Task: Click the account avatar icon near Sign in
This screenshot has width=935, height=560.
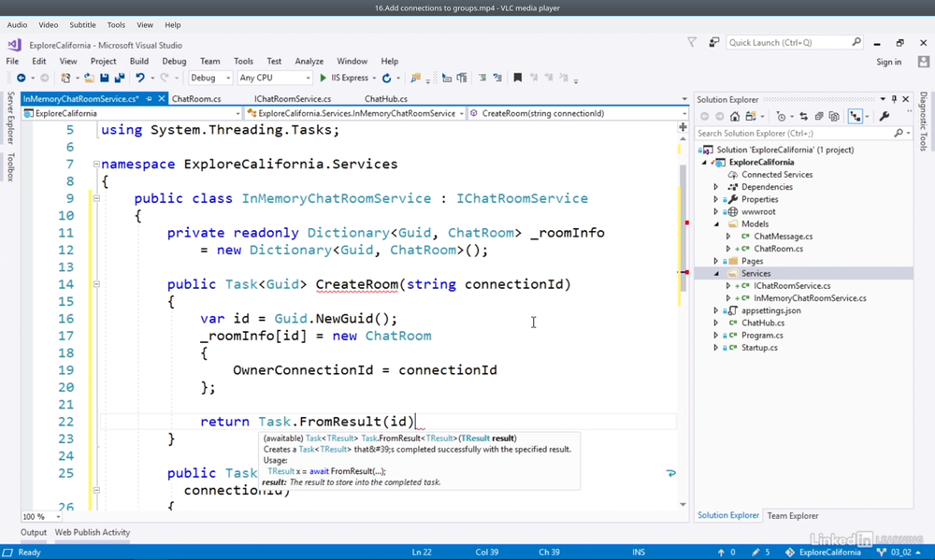Action: coord(924,62)
